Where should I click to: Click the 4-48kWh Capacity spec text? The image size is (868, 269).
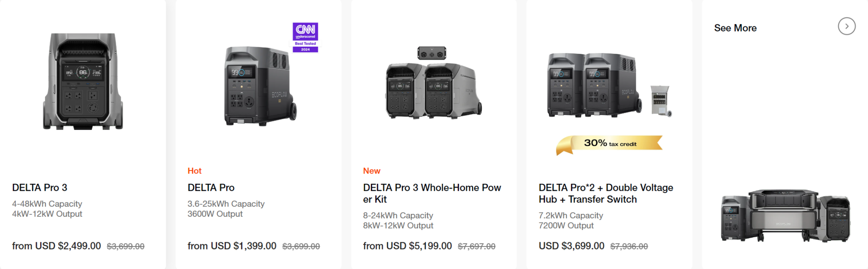coord(47,204)
